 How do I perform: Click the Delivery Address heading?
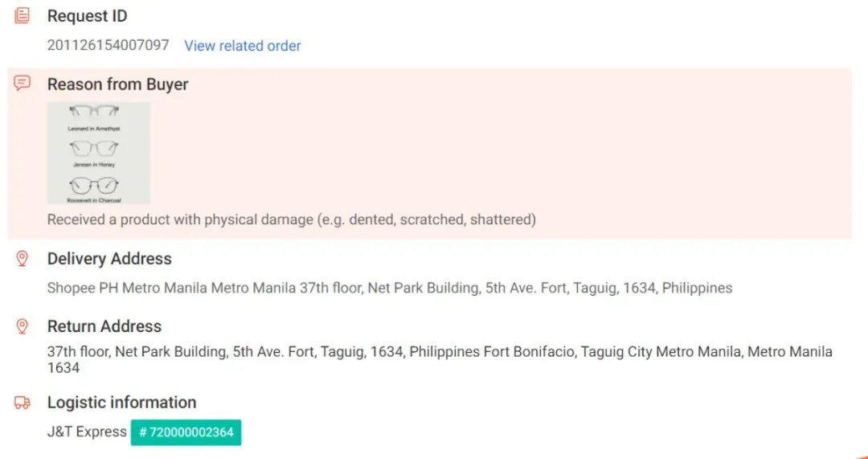pos(109,259)
